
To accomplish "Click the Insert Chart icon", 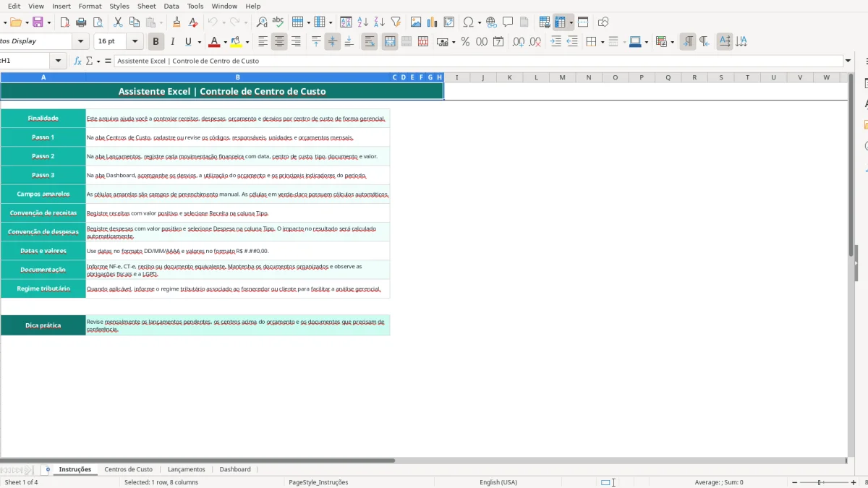I will (x=433, y=22).
